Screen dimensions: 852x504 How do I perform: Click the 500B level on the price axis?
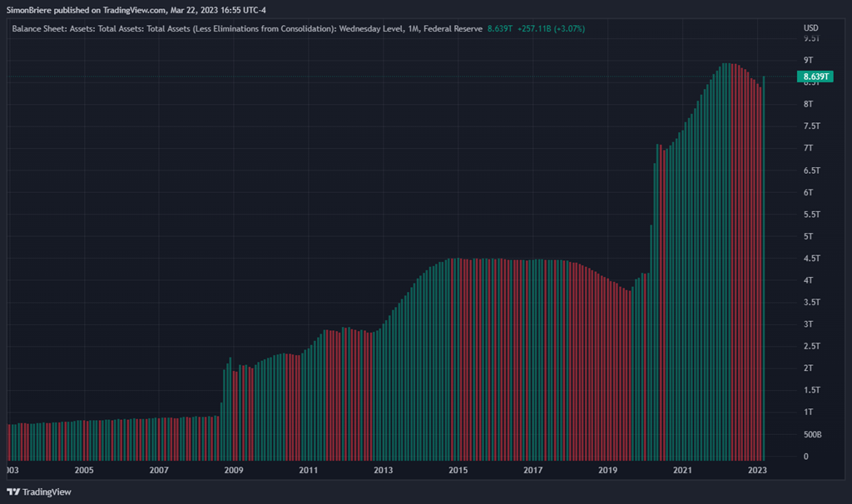point(812,434)
